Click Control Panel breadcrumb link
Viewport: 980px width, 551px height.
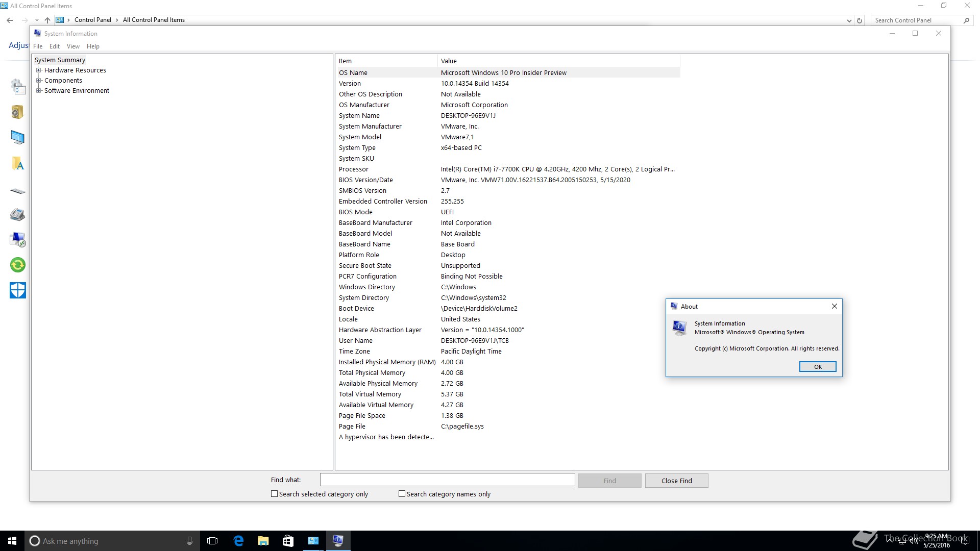[92, 20]
